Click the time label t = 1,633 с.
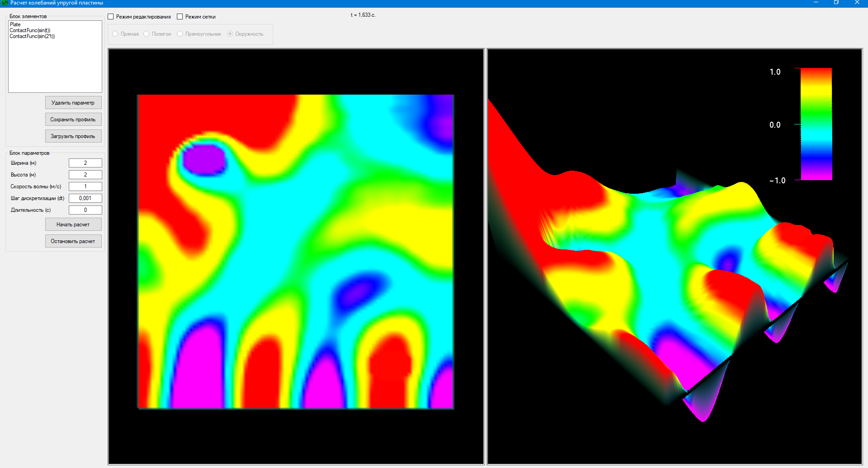The height and width of the screenshot is (468, 868). pyautogui.click(x=363, y=15)
